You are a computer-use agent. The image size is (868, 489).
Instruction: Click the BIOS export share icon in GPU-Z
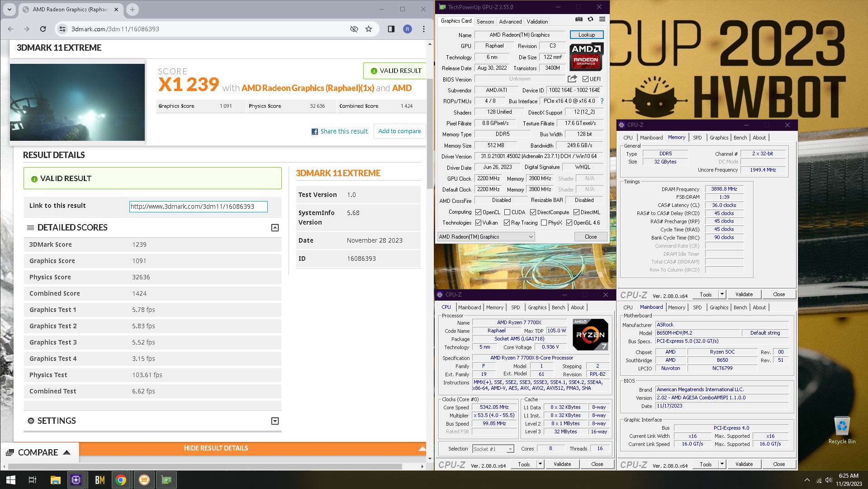point(572,79)
